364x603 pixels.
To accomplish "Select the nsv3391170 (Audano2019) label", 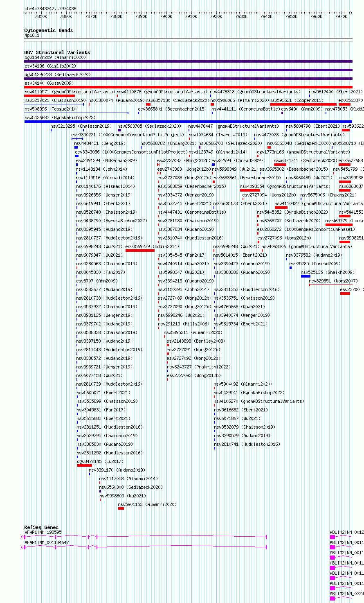I will 117,470.
